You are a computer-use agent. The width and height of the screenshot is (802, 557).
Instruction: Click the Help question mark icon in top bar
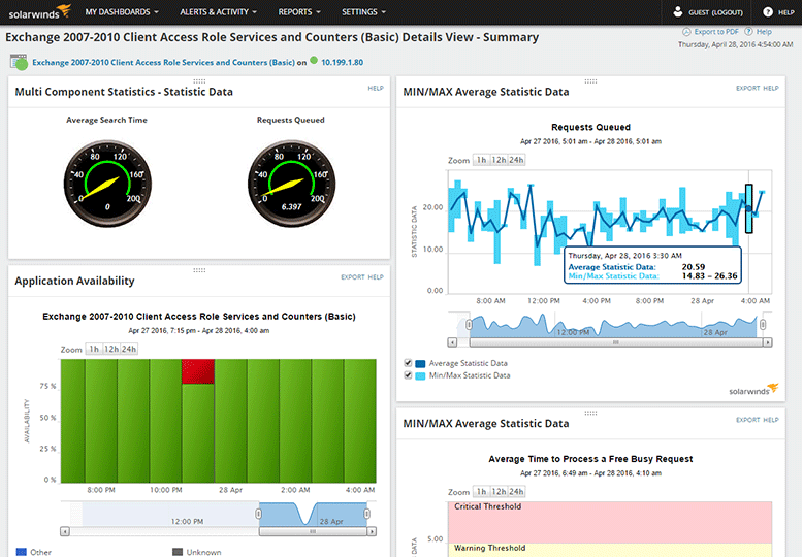[768, 11]
